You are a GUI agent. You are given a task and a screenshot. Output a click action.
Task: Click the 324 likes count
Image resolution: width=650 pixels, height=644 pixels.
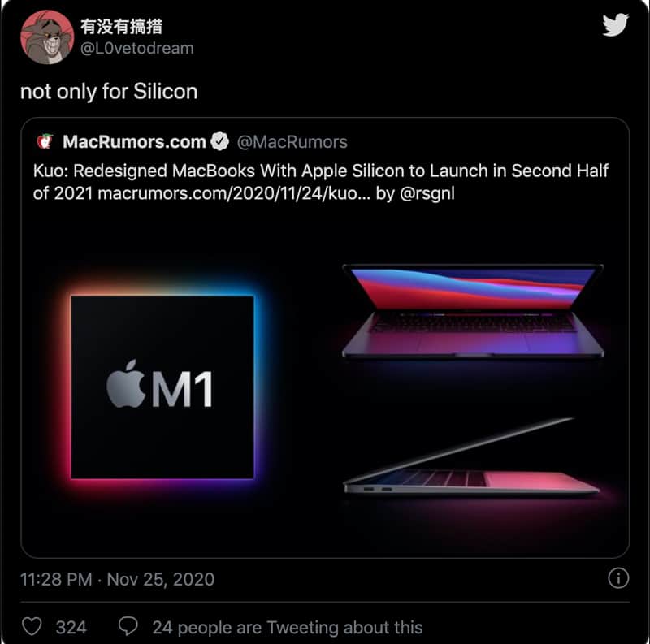71,628
